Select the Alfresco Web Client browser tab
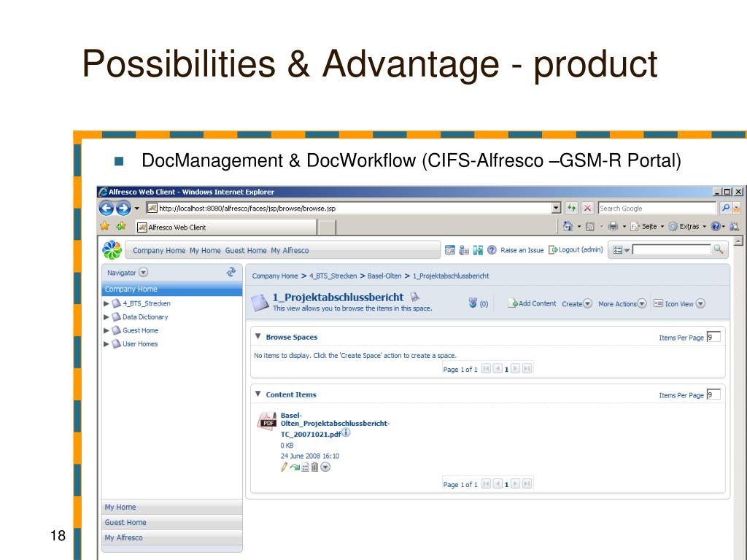747x560 pixels. 226,227
